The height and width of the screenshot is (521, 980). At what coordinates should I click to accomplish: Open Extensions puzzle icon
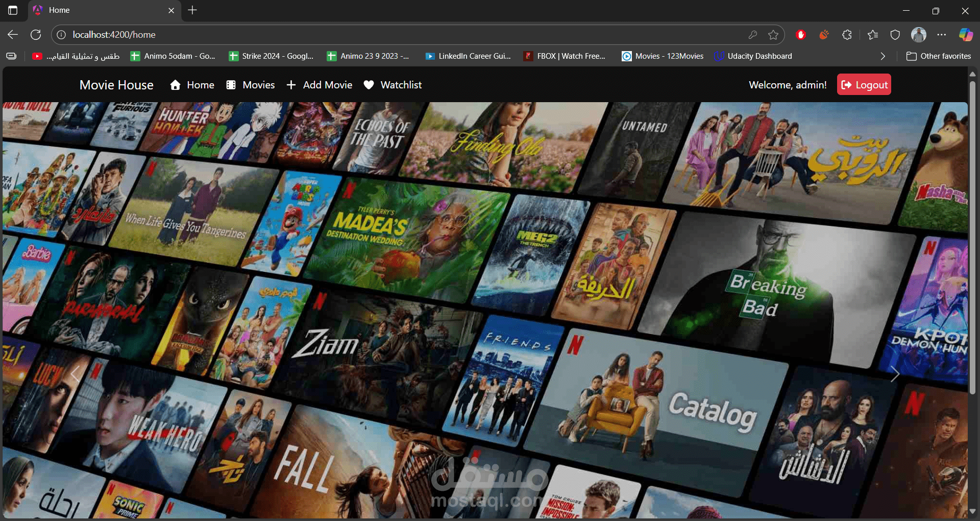tap(847, 35)
